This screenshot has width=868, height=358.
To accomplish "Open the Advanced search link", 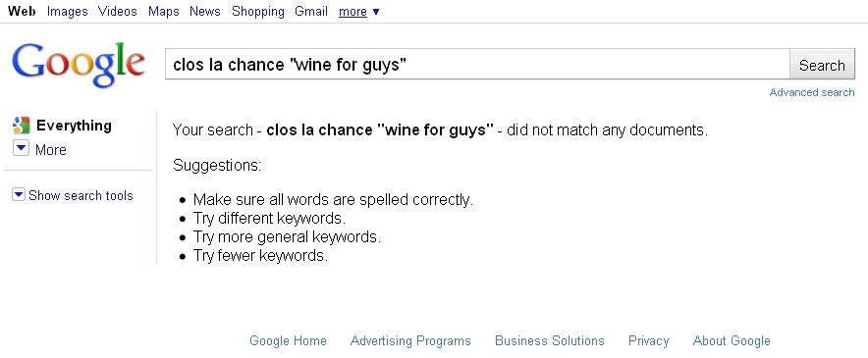I will [x=812, y=92].
